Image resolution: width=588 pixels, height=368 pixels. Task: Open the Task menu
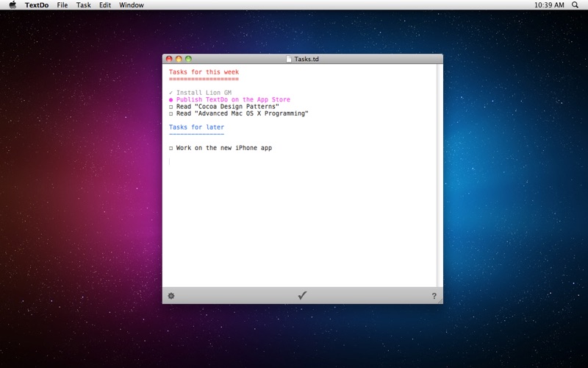coord(83,5)
